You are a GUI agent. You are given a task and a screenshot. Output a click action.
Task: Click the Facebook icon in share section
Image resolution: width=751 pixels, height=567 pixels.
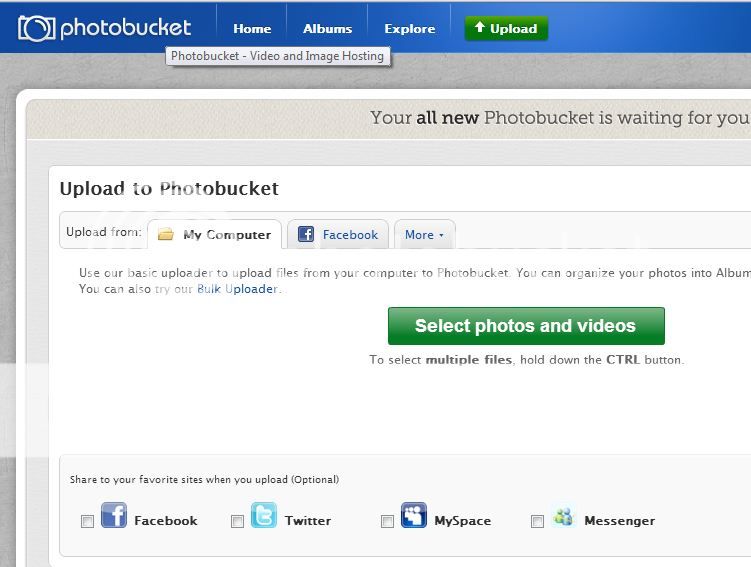click(x=114, y=516)
